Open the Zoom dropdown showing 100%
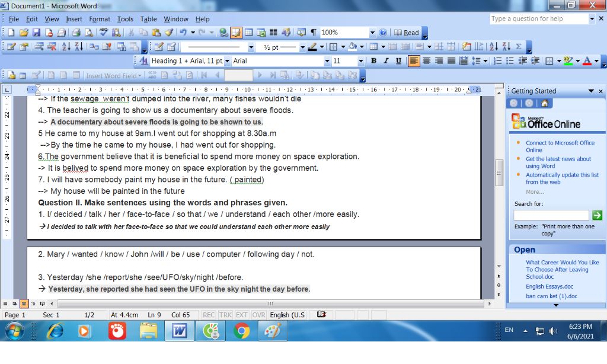607x364 pixels. [x=372, y=33]
